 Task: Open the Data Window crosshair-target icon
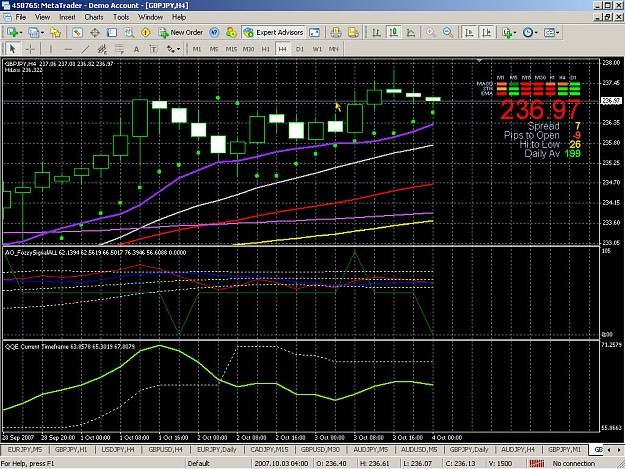click(94, 33)
